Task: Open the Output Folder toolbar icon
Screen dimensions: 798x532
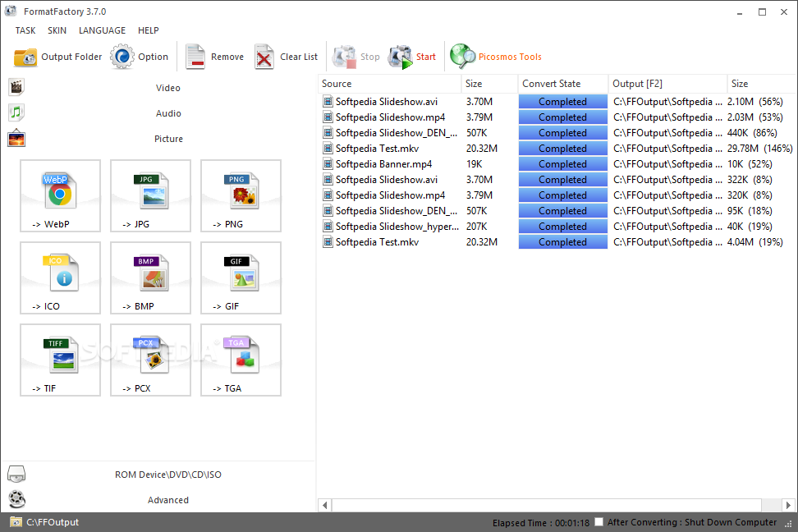Action: coord(25,57)
